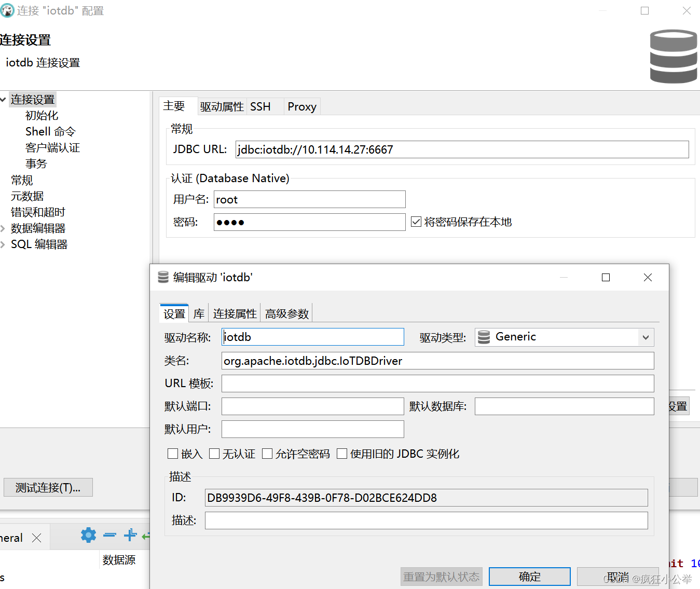
Task: Click the 类名 driver class field
Action: [437, 361]
